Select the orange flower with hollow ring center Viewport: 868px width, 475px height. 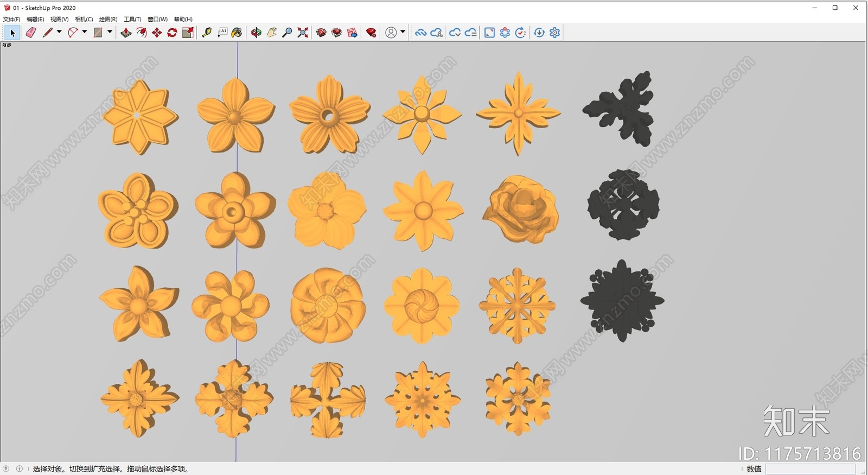tap(329, 115)
